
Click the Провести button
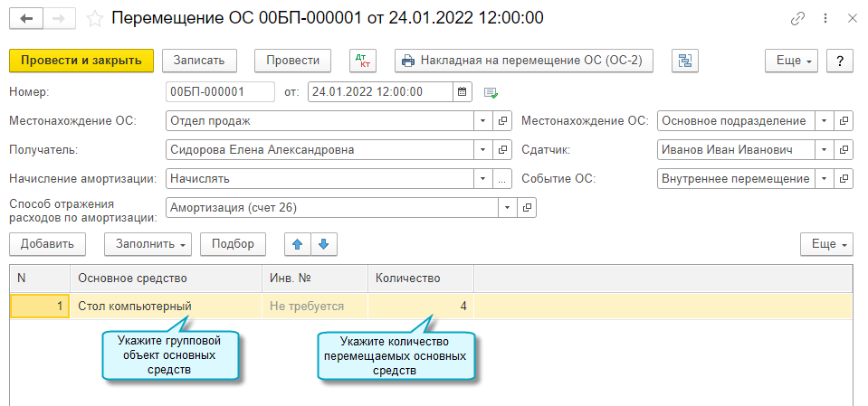point(293,61)
